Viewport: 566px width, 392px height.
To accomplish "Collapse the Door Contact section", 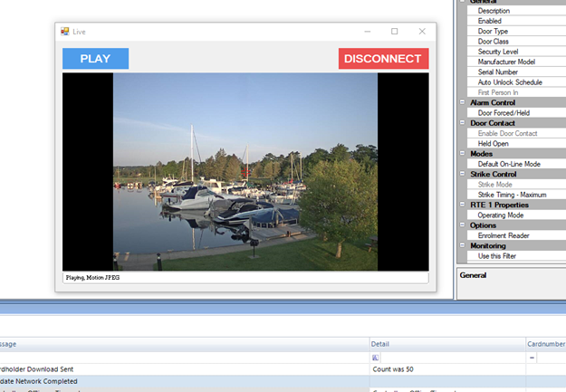I will coord(462,123).
